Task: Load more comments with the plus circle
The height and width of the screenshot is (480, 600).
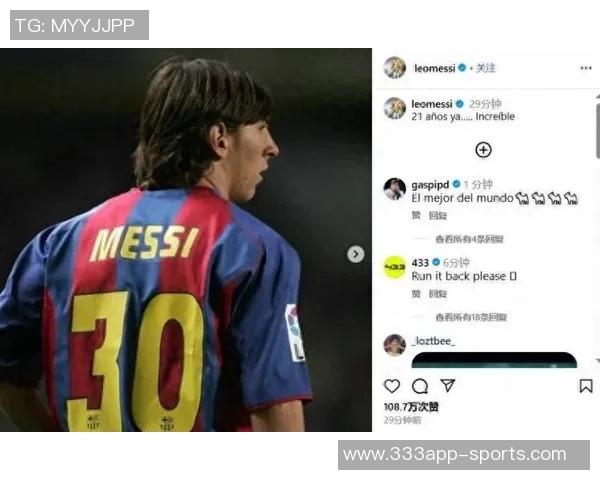Action: (483, 150)
